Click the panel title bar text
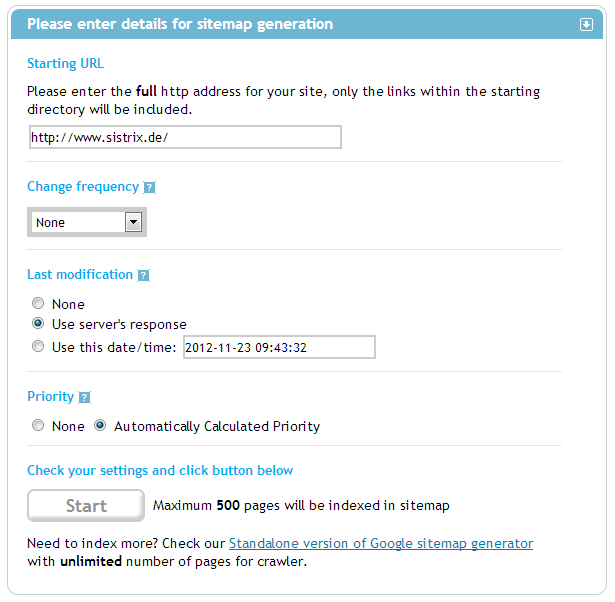This screenshot has width=615, height=602. 180,24
